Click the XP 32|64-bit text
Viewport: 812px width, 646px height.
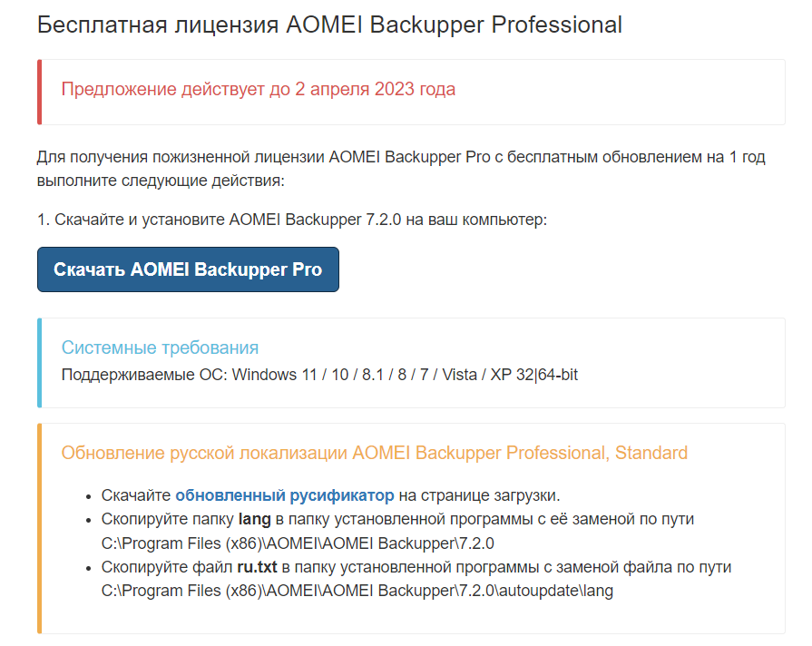pyautogui.click(x=534, y=375)
